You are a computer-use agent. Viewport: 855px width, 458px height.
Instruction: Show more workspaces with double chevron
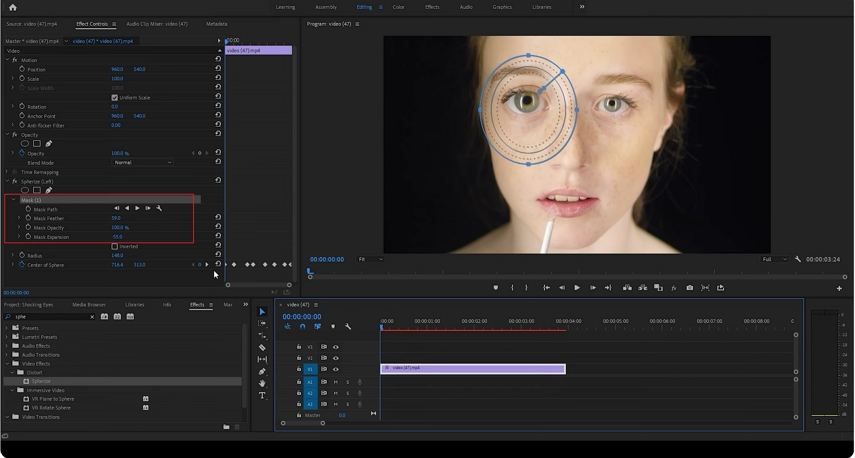click(x=582, y=7)
